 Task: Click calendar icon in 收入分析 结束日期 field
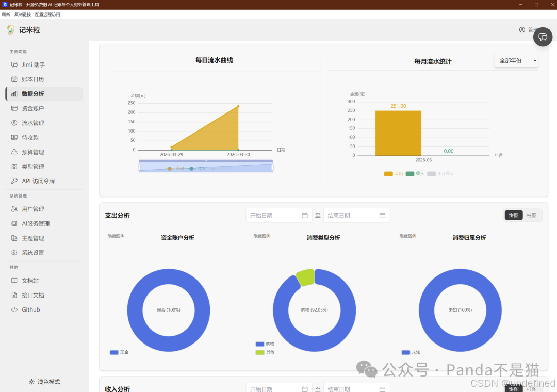tap(382, 389)
